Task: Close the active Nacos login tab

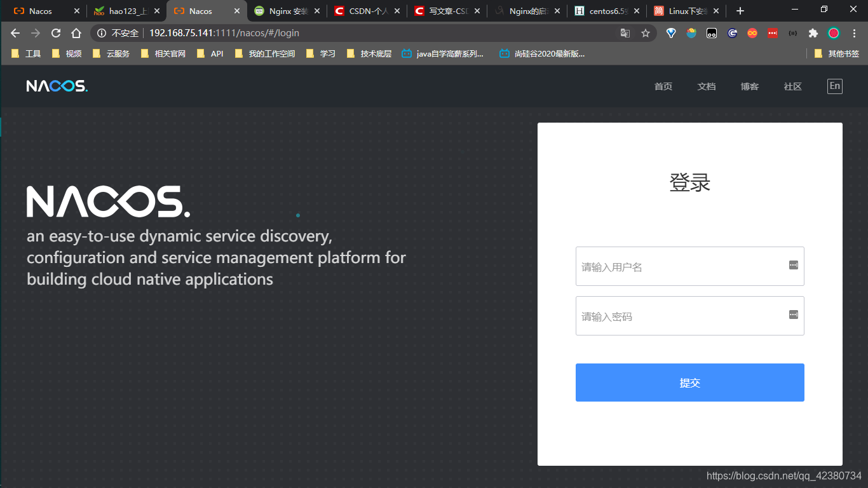Action: coord(237,11)
